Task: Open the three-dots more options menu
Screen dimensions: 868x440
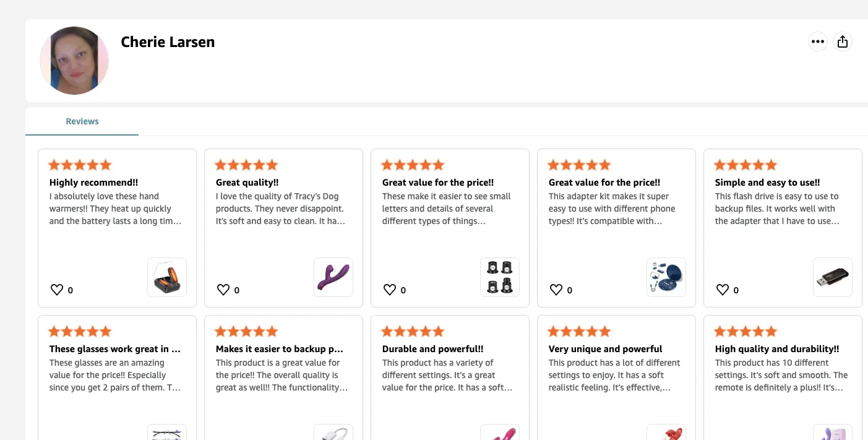Action: coord(818,41)
